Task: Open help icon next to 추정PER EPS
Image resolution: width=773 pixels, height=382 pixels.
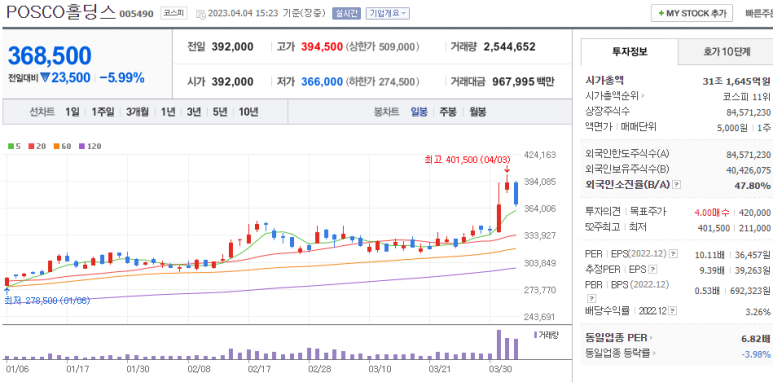Action: tap(653, 269)
